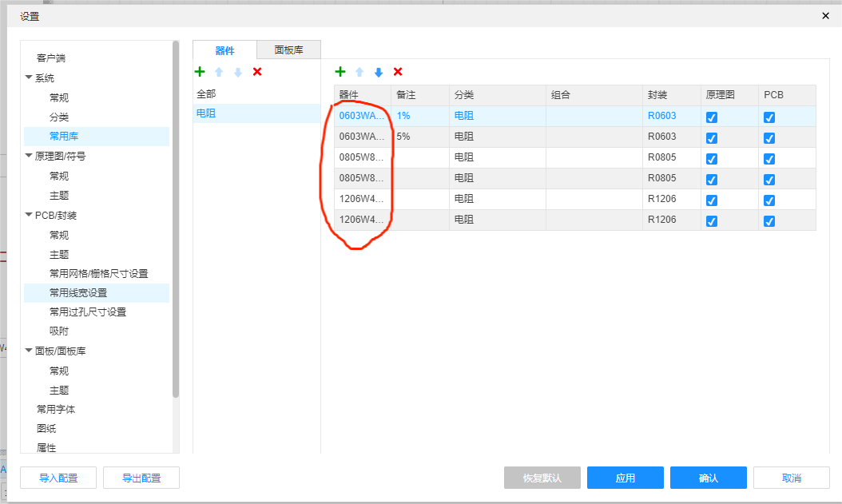Image resolution: width=842 pixels, height=504 pixels.
Task: Click the 导入配置 button
Action: 58,478
